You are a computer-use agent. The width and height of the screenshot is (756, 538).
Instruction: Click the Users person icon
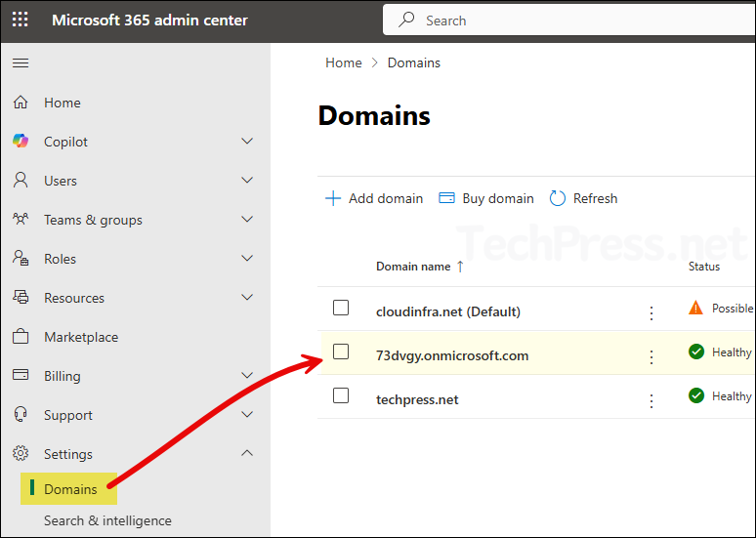click(x=21, y=181)
